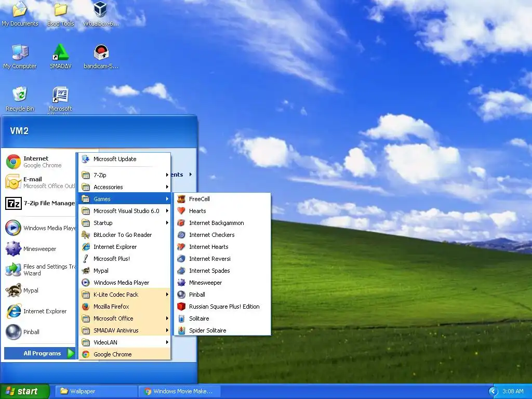The image size is (532, 399).
Task: Open Files and Settings Transfer Wizard
Action: pyautogui.click(x=39, y=270)
